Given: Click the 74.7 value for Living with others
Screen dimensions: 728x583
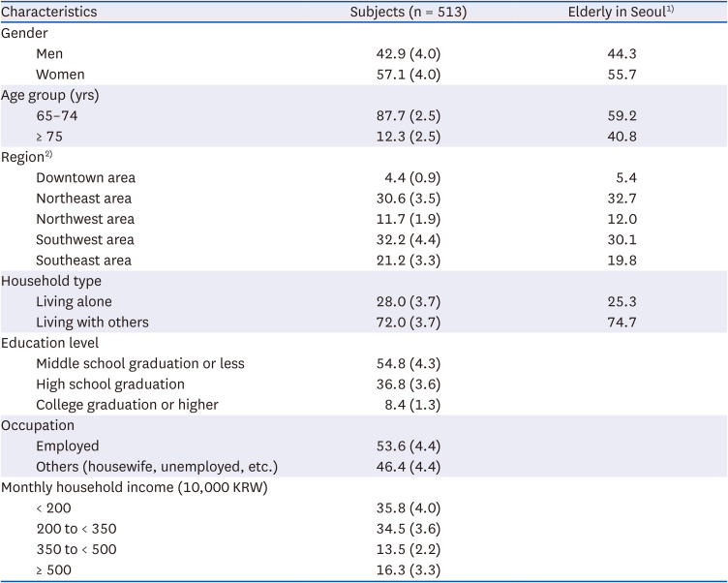Looking at the screenshot, I should click(x=619, y=322).
